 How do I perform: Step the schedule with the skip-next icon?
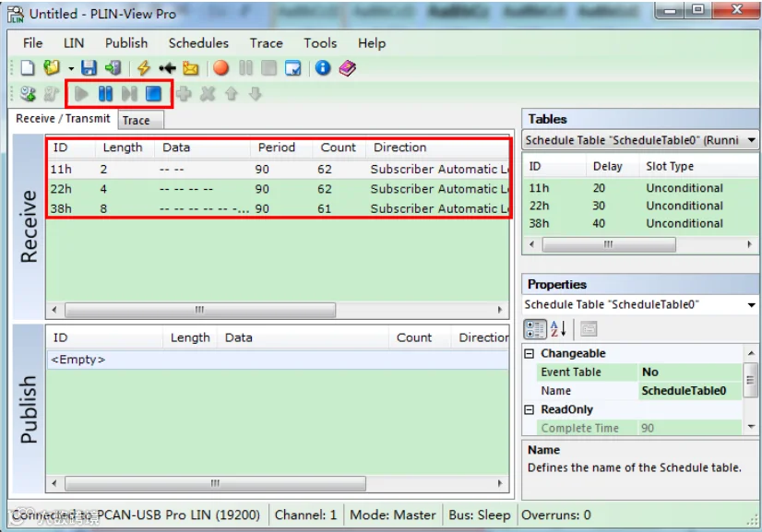tap(129, 93)
